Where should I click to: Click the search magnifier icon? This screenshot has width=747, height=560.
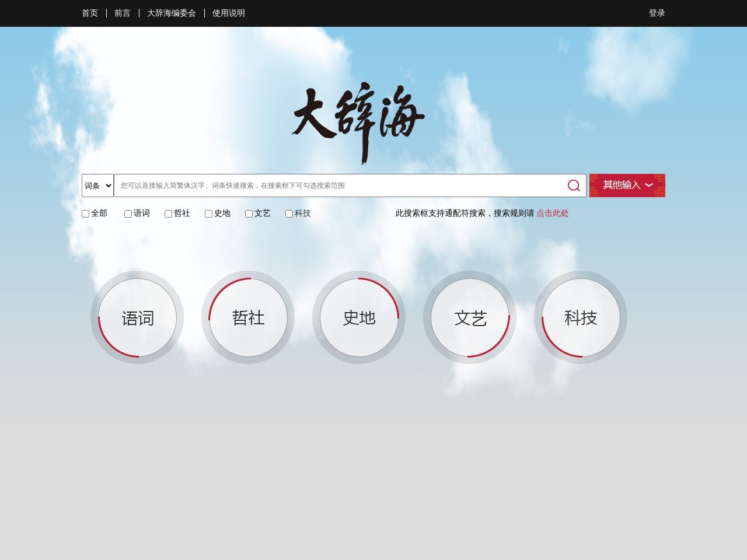pyautogui.click(x=573, y=185)
